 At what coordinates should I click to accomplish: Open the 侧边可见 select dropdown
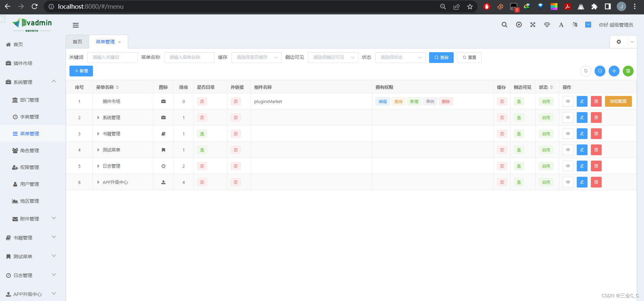point(333,58)
